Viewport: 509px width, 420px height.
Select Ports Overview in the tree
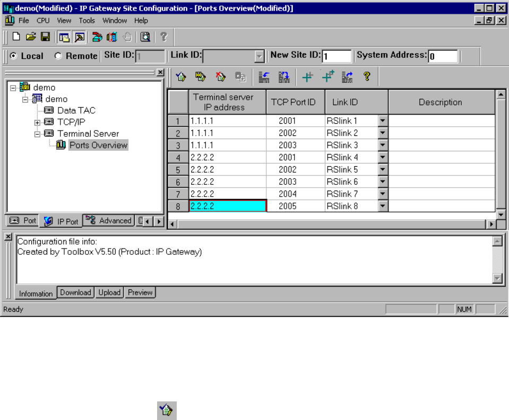(x=98, y=145)
